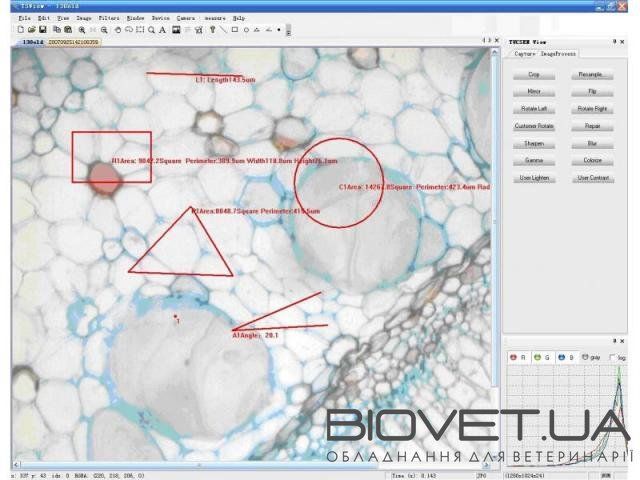Switch to the ImageProcess tab
The image size is (640, 480).
pyautogui.click(x=558, y=53)
